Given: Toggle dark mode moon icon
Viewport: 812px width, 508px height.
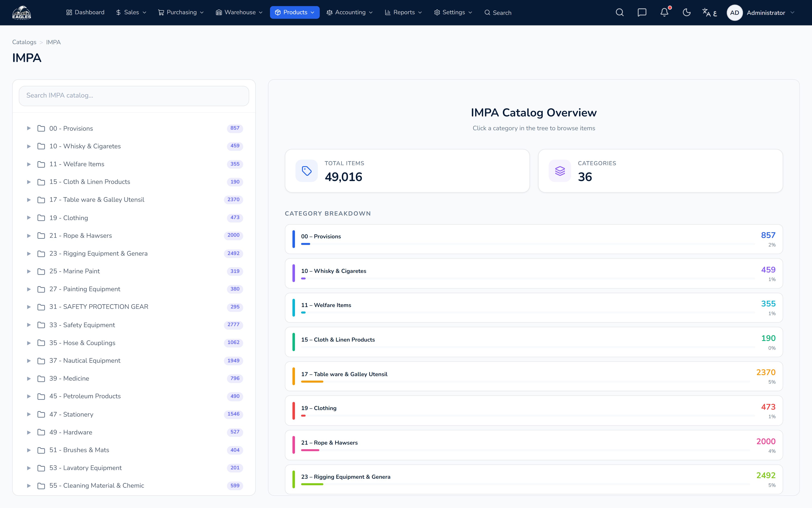Looking at the screenshot, I should tap(687, 12).
